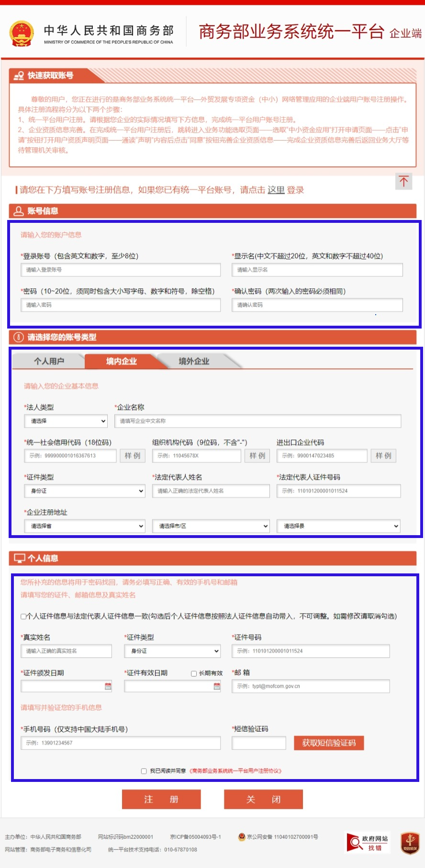The image size is (425, 868).
Task: Click the 登录账号 input field
Action: click(120, 270)
